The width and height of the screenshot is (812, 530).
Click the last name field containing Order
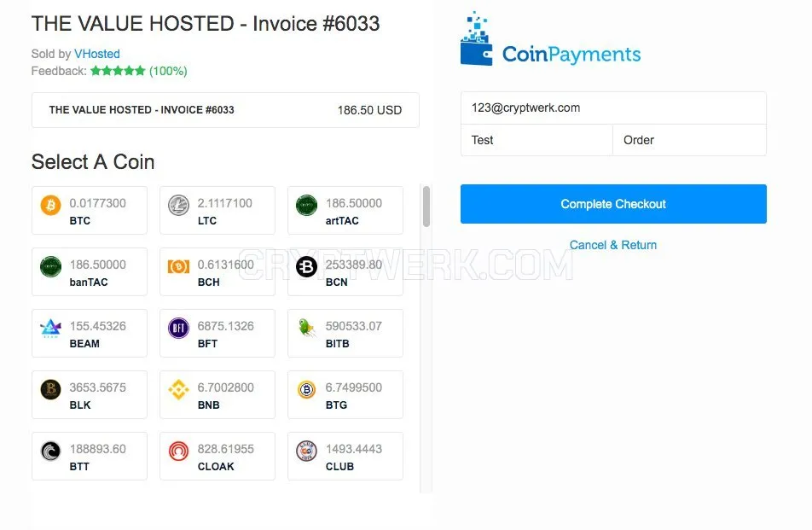pyautogui.click(x=689, y=140)
